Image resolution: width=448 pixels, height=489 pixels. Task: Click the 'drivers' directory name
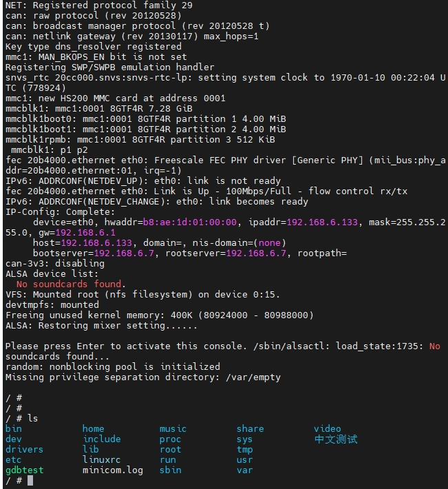point(24,449)
